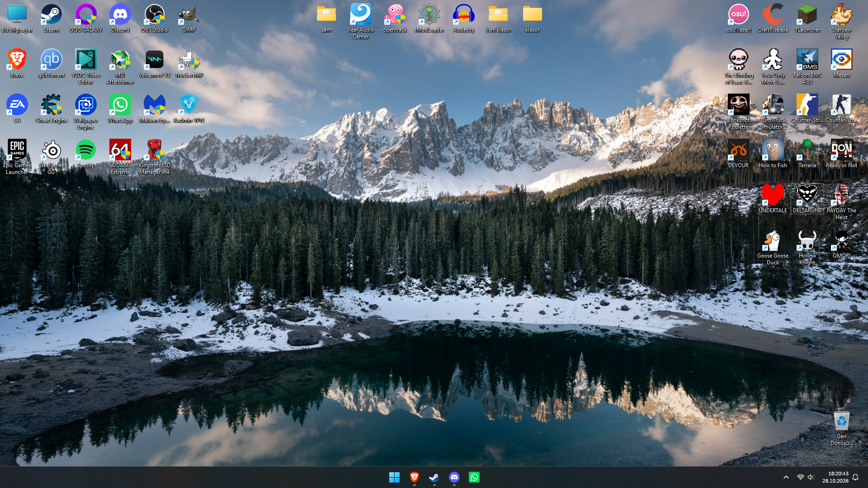Select the Terraria desktop icon

click(807, 154)
